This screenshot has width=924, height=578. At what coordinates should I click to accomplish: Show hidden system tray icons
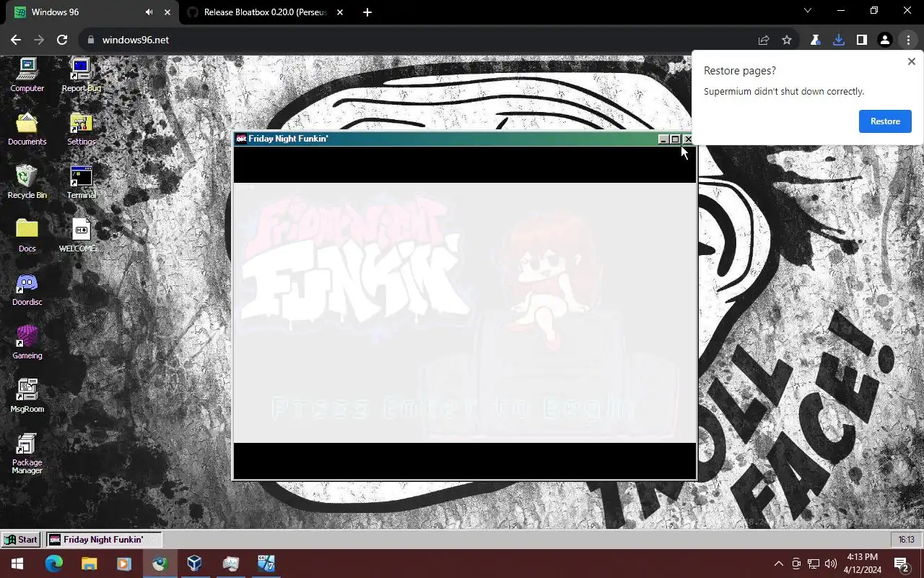[x=778, y=564]
